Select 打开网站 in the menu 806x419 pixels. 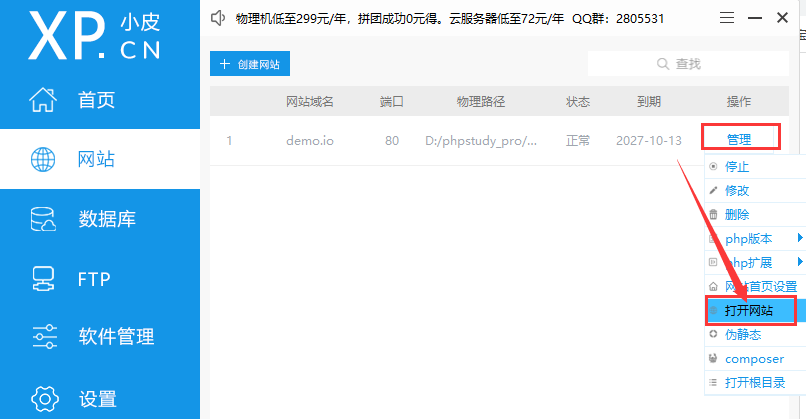[749, 311]
